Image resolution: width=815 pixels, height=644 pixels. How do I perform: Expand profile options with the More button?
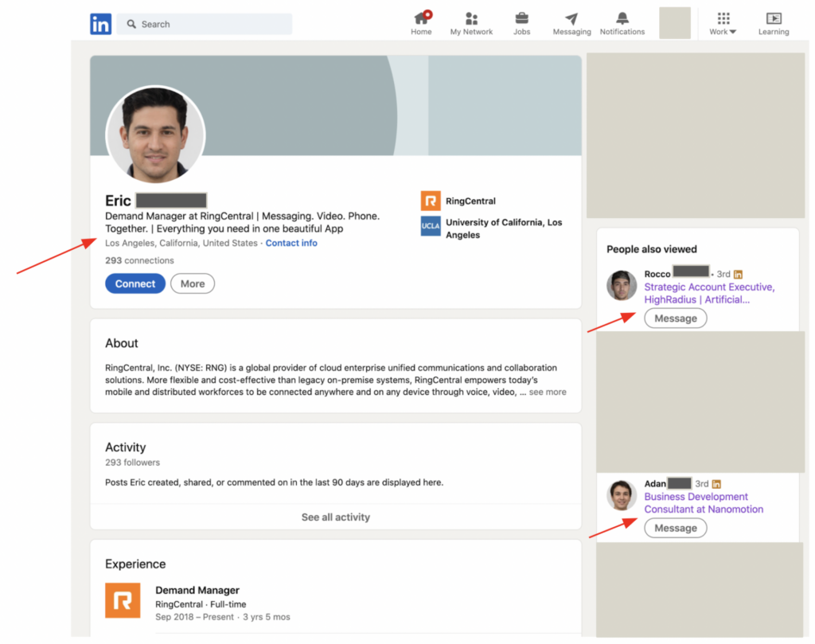click(192, 283)
